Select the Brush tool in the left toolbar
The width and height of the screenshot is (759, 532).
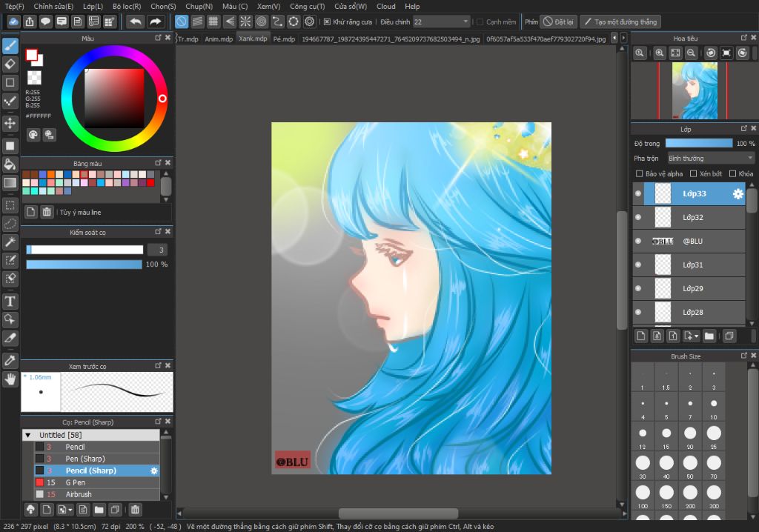click(x=10, y=46)
